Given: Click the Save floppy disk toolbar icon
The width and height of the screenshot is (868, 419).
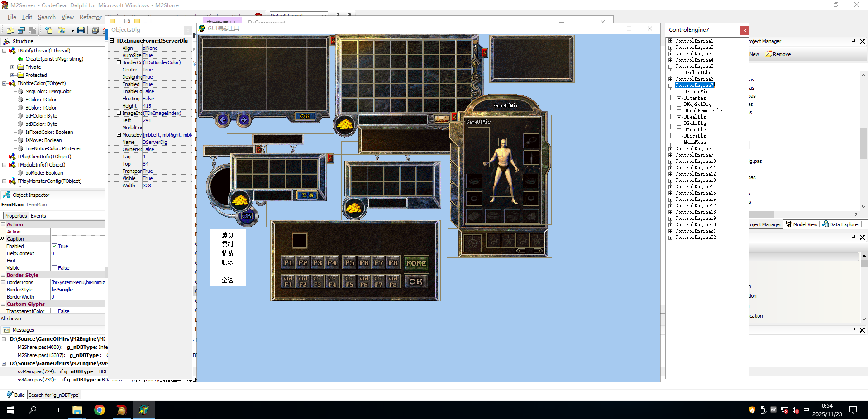Looking at the screenshot, I should [x=81, y=30].
